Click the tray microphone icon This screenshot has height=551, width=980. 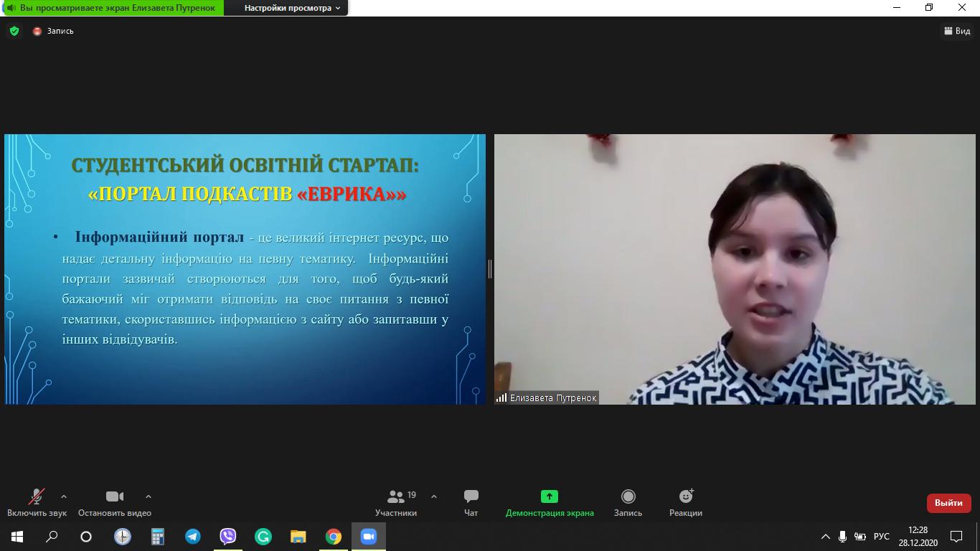pos(842,536)
